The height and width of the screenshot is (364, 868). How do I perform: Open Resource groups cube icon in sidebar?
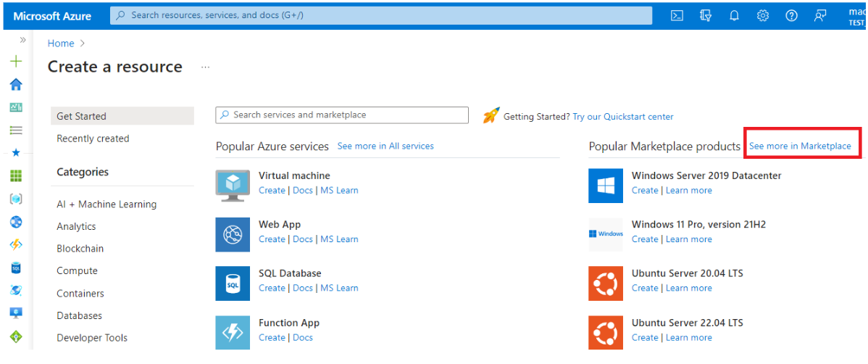pyautogui.click(x=16, y=199)
